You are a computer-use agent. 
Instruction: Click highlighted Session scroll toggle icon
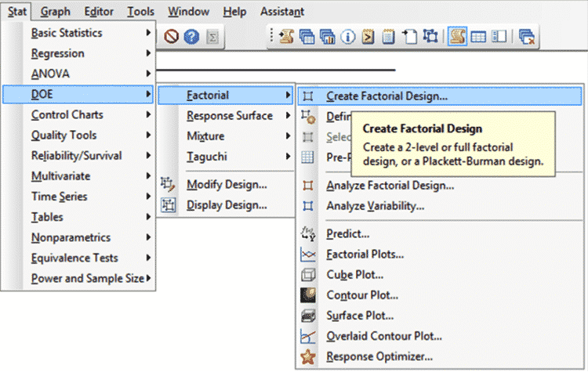click(x=457, y=36)
